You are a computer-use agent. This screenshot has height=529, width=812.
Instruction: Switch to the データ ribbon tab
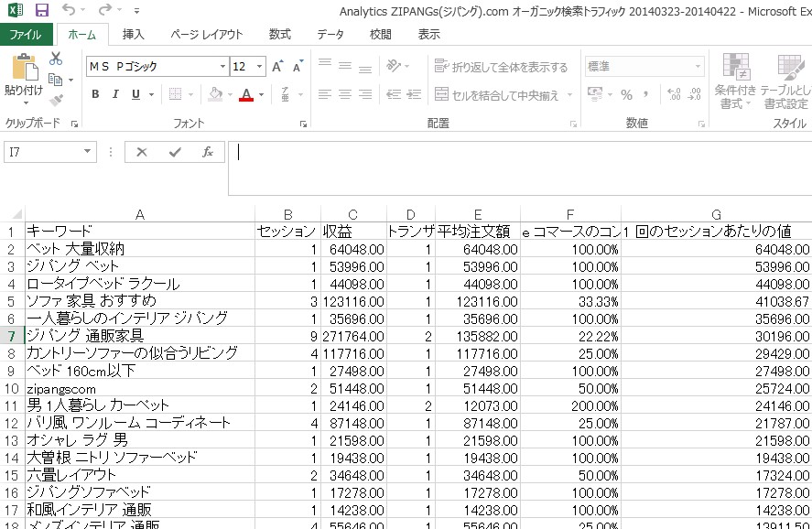click(330, 35)
